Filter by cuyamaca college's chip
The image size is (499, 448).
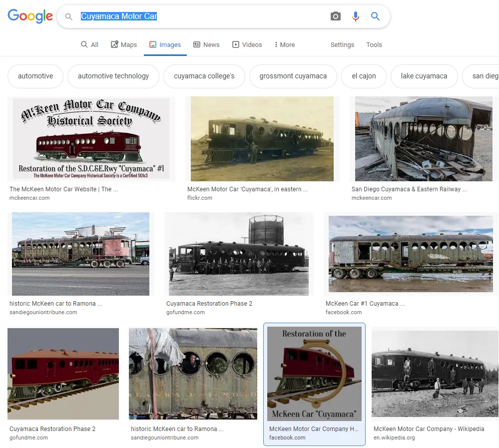(204, 76)
